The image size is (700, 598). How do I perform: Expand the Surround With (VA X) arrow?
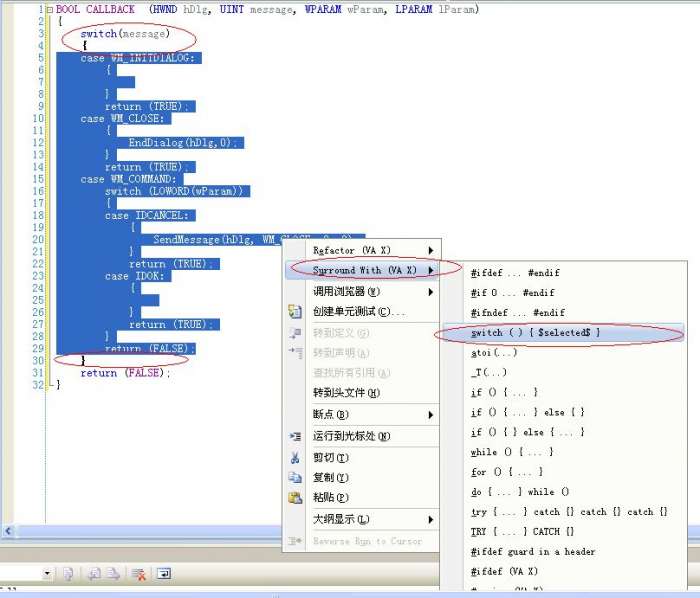tap(431, 270)
